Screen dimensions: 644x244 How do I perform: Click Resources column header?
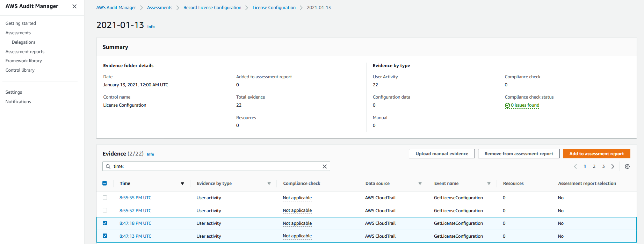[x=513, y=184]
